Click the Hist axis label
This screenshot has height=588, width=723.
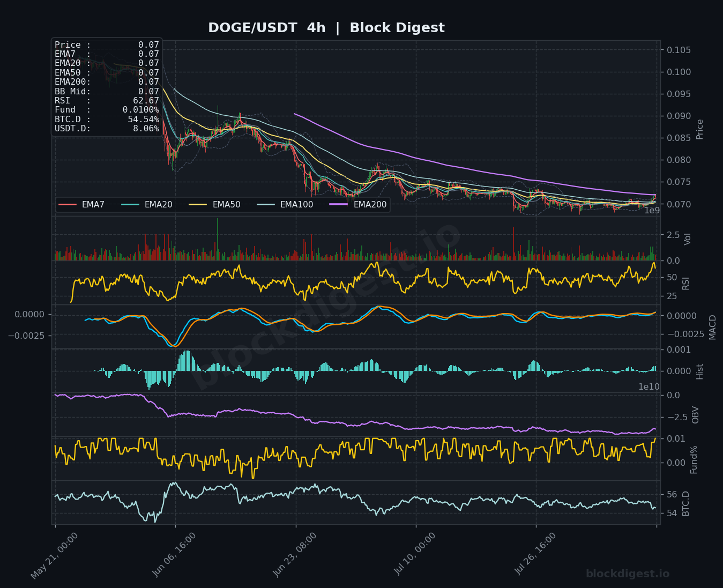coord(700,371)
